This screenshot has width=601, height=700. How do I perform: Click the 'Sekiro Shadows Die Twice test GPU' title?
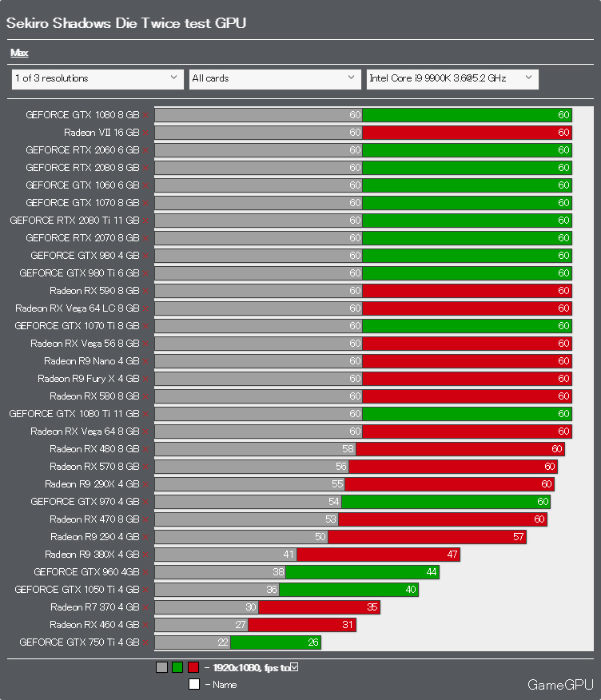126,23
